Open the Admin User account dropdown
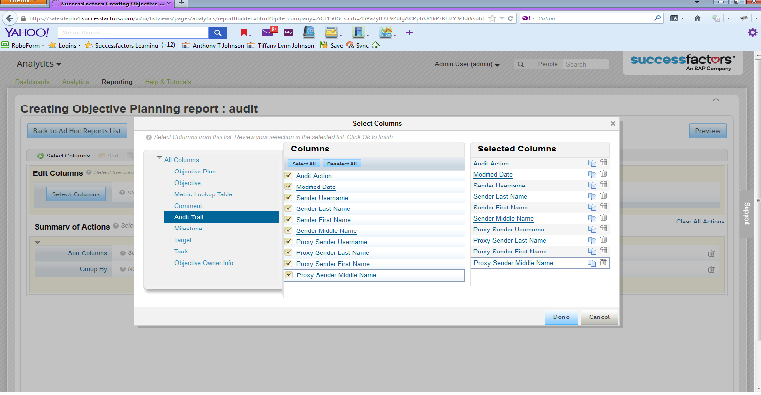The width and height of the screenshot is (761, 395). pyautogui.click(x=467, y=64)
